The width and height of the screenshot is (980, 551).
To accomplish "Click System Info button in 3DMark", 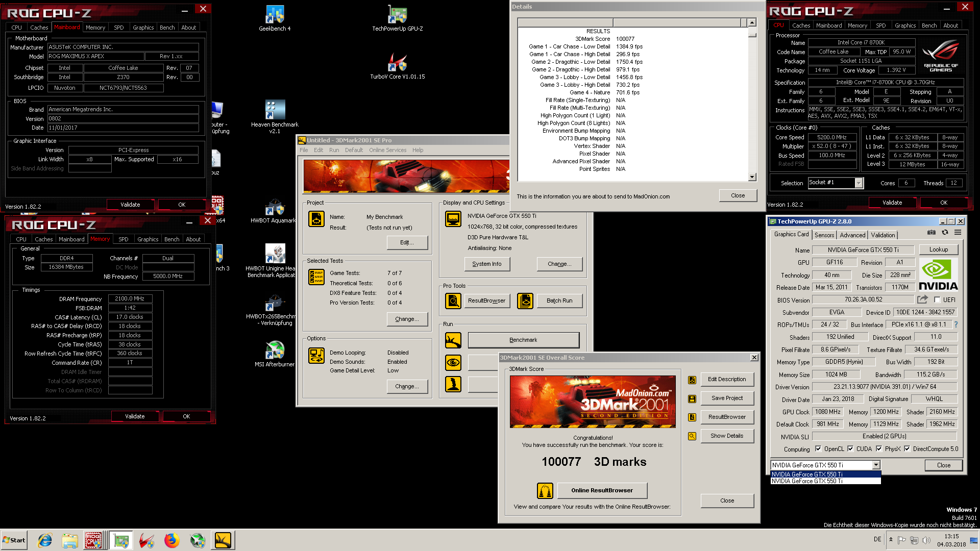I will point(487,264).
